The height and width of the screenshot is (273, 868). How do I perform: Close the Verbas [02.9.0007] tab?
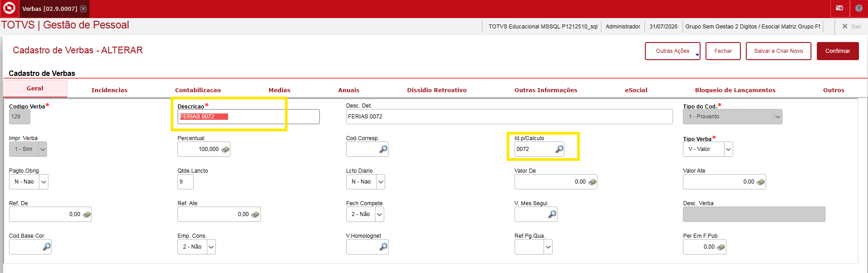pos(83,9)
